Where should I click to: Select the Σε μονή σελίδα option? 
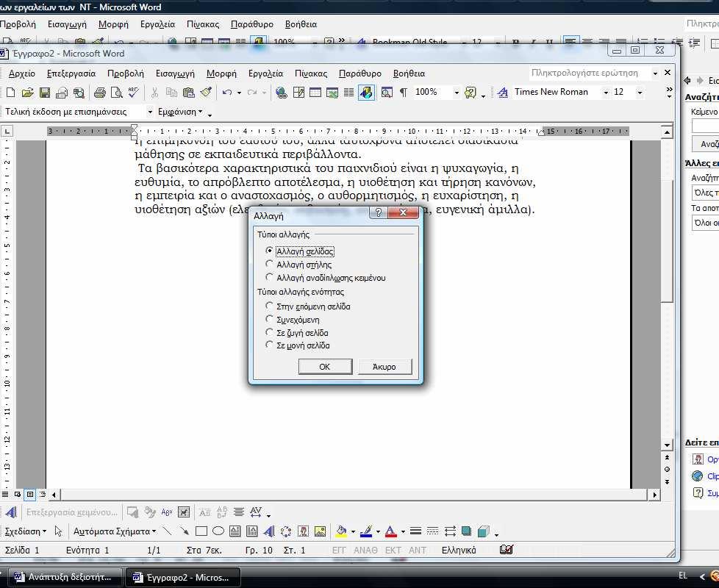[269, 345]
